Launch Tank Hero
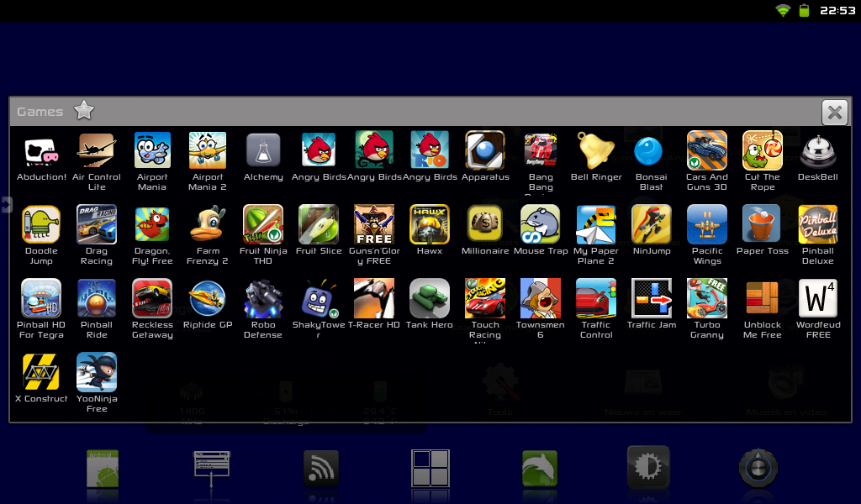 pos(430,298)
